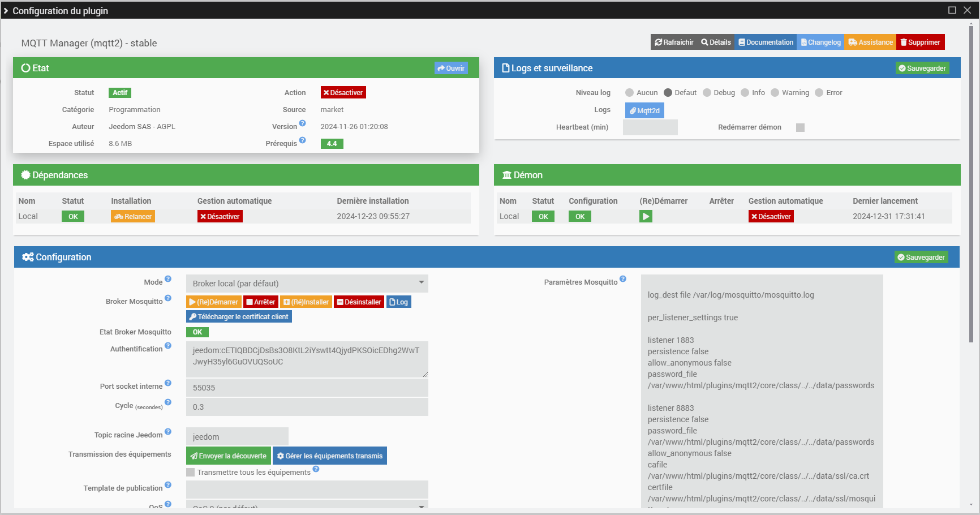Select Defaut log level
Image resolution: width=980 pixels, height=515 pixels.
pos(668,93)
